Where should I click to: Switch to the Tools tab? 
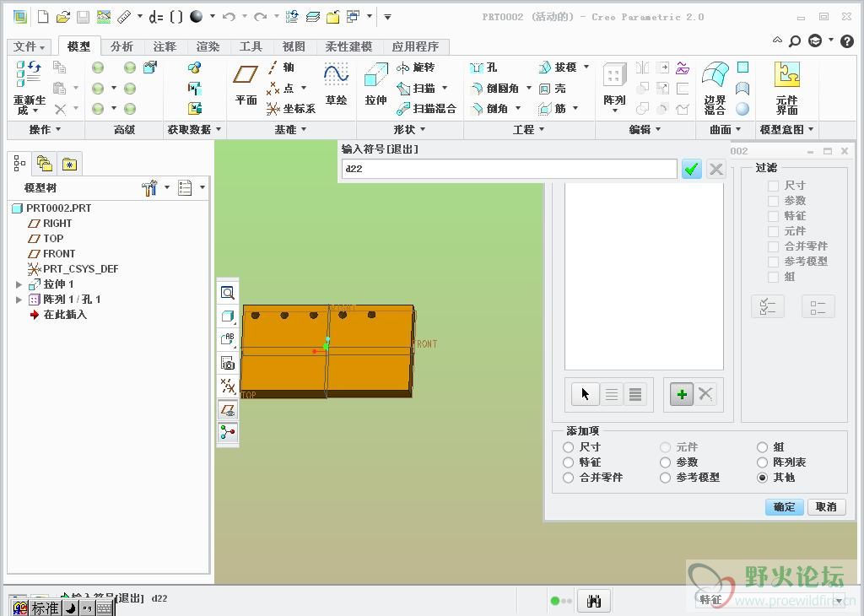pos(250,47)
